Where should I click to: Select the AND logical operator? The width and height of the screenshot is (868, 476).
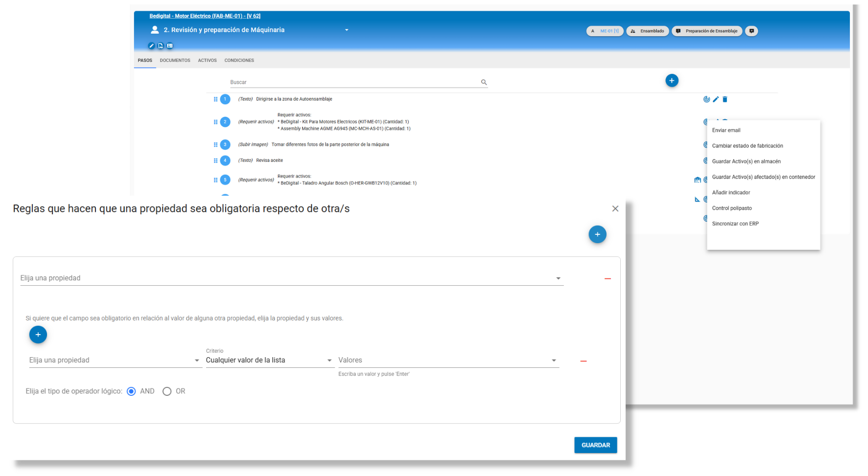[x=131, y=391]
